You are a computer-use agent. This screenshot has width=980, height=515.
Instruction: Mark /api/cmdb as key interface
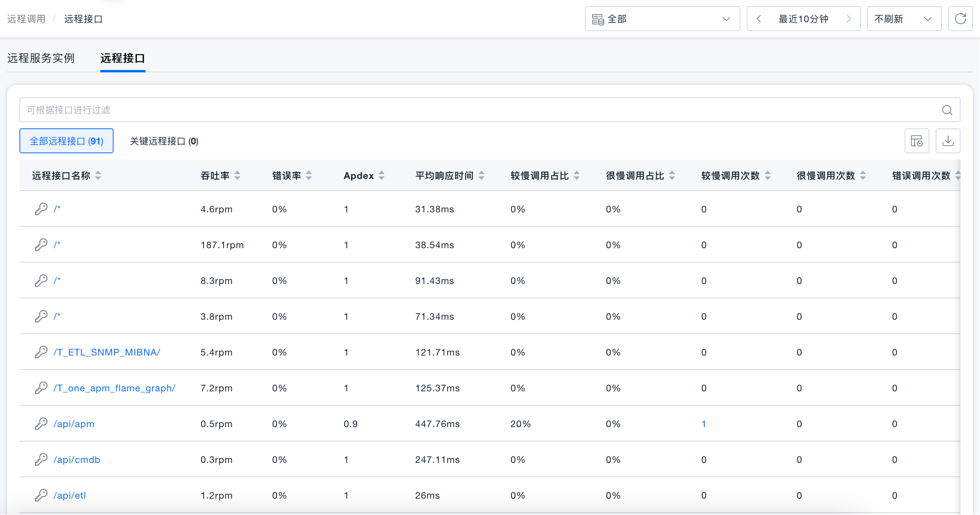pyautogui.click(x=41, y=459)
